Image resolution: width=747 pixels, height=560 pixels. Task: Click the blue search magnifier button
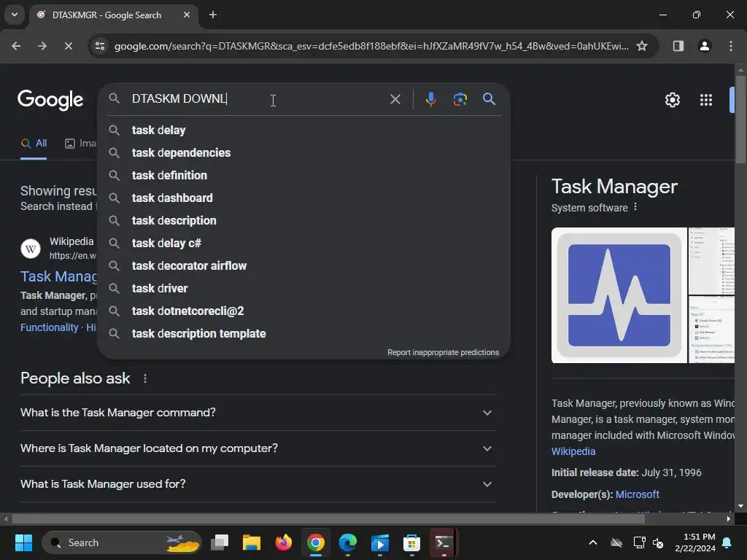pyautogui.click(x=489, y=99)
